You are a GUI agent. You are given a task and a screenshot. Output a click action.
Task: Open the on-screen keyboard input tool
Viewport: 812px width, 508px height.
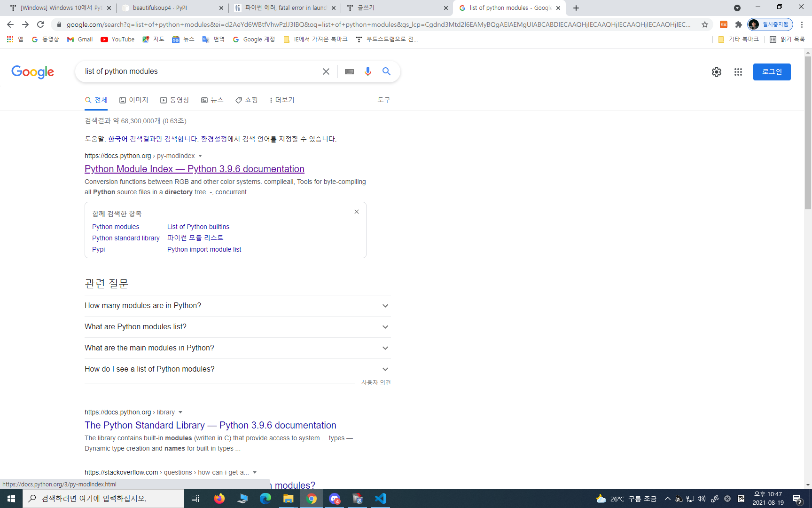(x=349, y=71)
